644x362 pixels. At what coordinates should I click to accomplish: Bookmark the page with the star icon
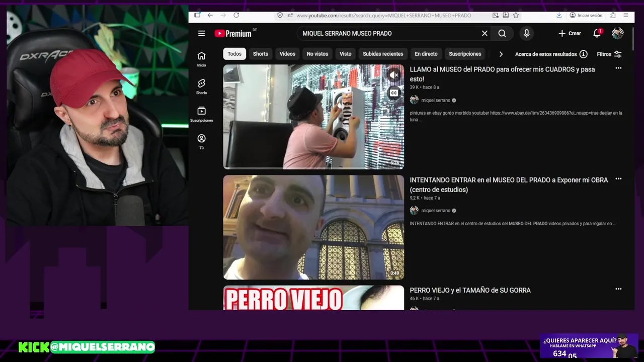pyautogui.click(x=516, y=15)
